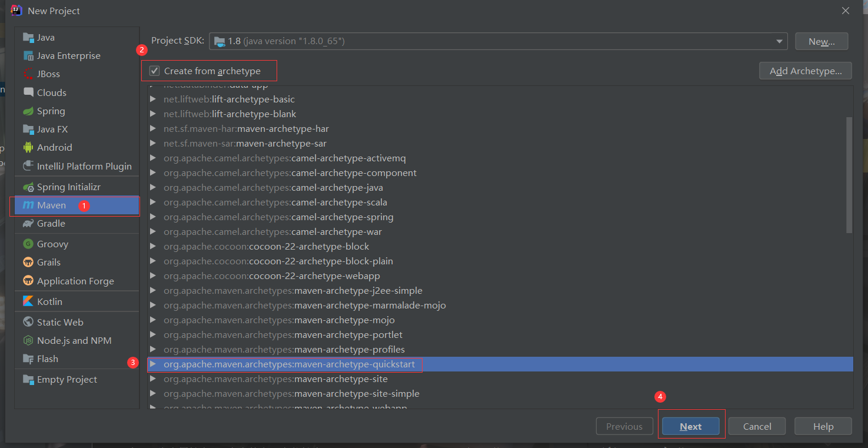Open the Project SDK dropdown
This screenshot has width=868, height=448.
(x=779, y=41)
